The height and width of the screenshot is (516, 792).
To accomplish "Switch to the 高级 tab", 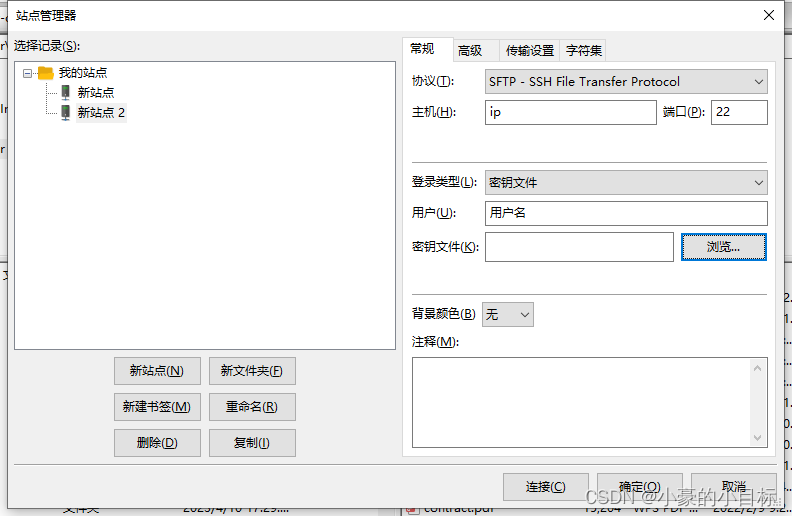I will 476,50.
